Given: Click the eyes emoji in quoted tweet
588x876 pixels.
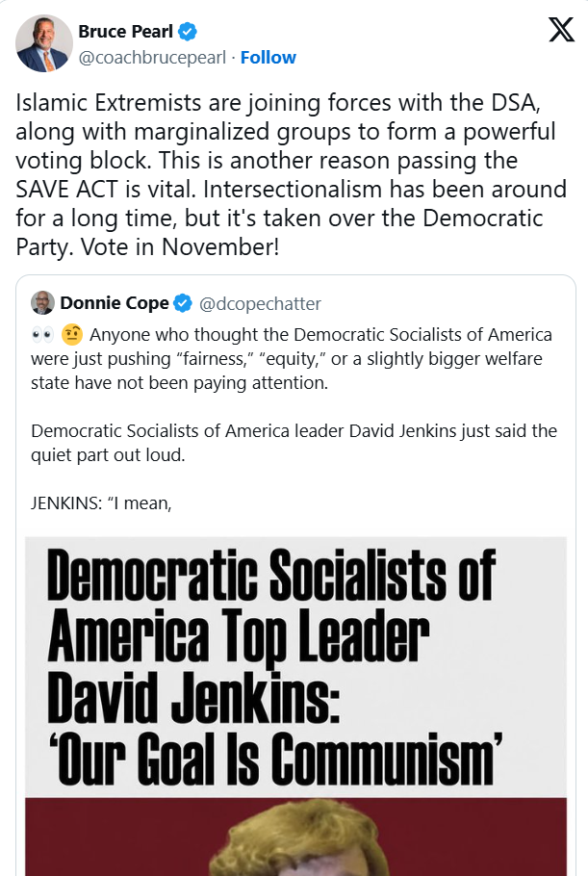Looking at the screenshot, I should pyautogui.click(x=42, y=335).
